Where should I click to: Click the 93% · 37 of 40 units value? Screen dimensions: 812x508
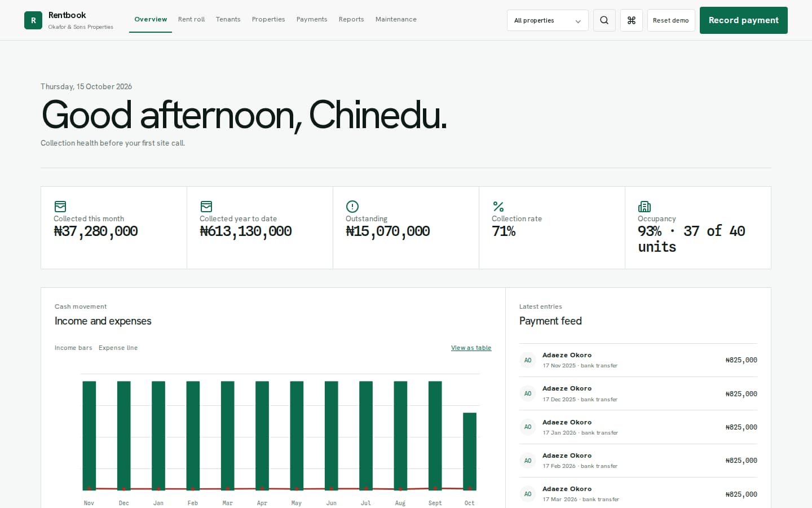pos(691,239)
